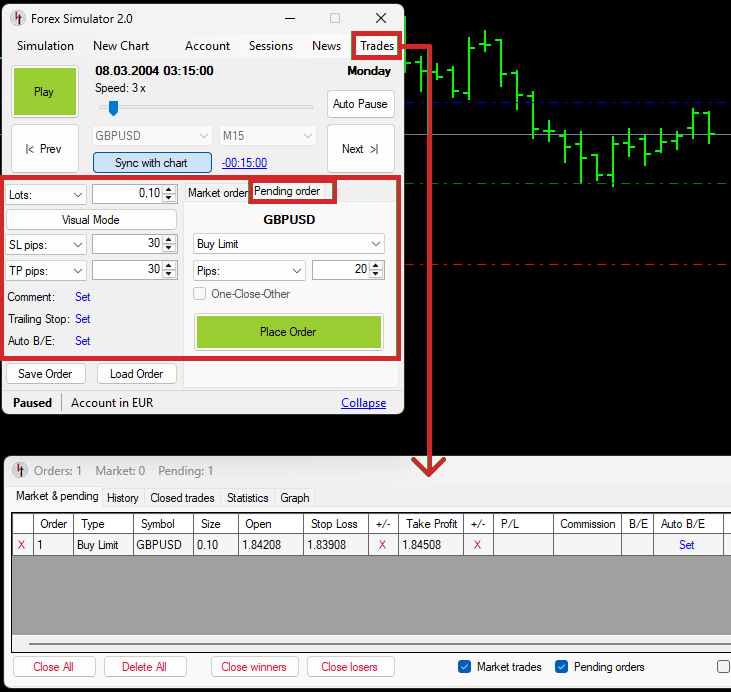
Task: Switch to the Market & pending tab
Action: [57, 496]
